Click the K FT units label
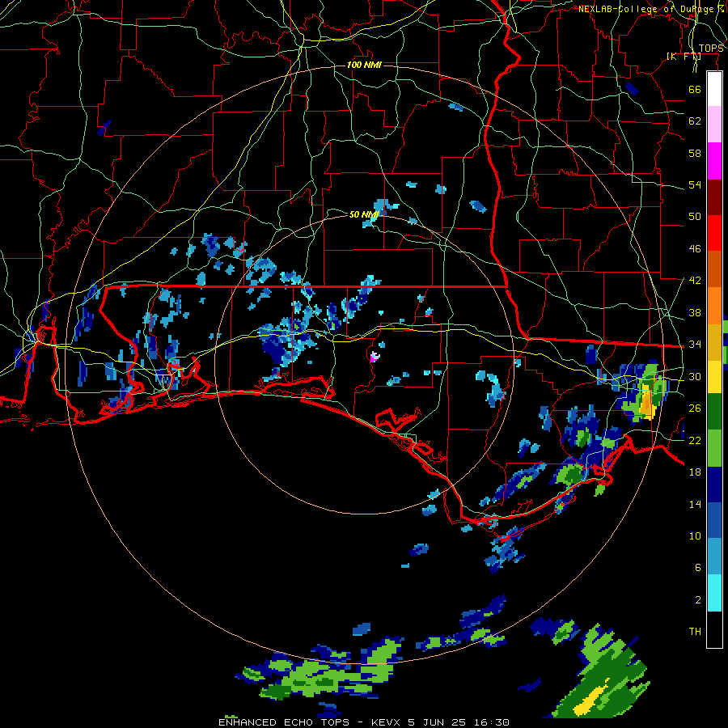Viewport: 728px width, 728px height. 684,57
